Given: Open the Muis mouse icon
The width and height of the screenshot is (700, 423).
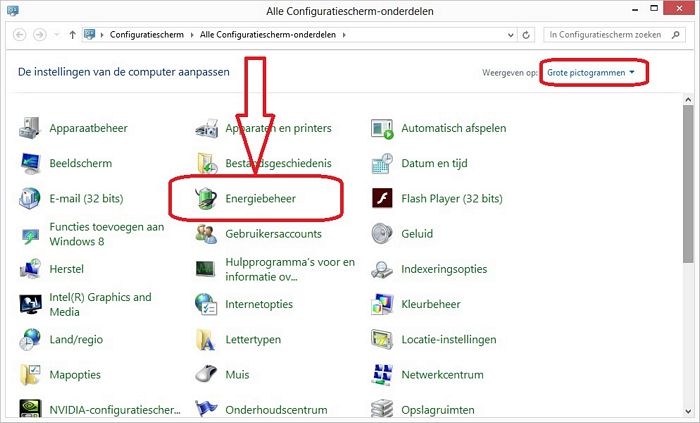Looking at the screenshot, I should coord(206,374).
